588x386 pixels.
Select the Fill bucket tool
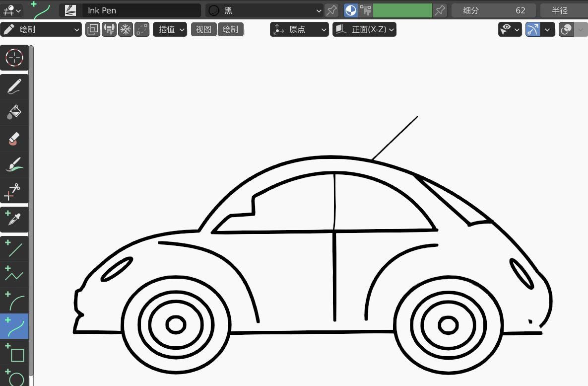[x=14, y=112]
